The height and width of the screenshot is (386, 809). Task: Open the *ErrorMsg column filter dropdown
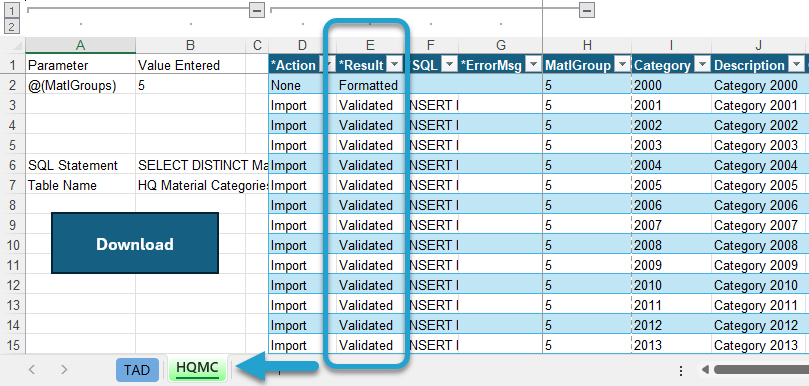pos(533,65)
